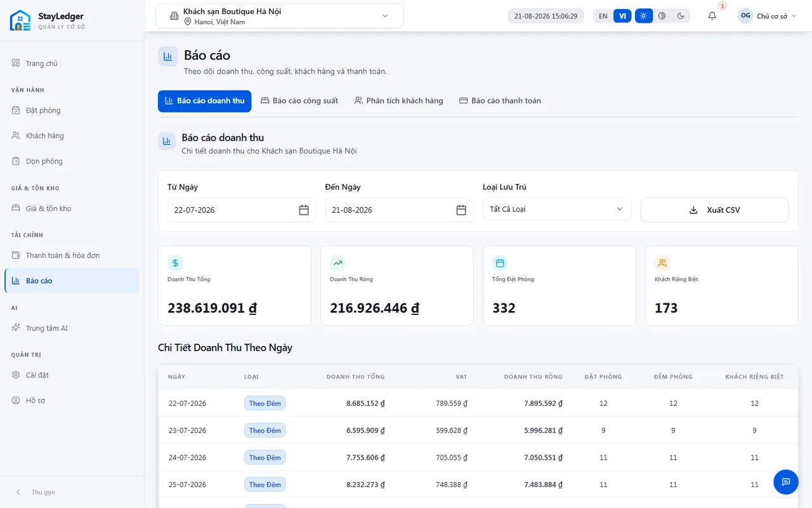
Task: Expand the property selector dropdown
Action: pyautogui.click(x=279, y=16)
